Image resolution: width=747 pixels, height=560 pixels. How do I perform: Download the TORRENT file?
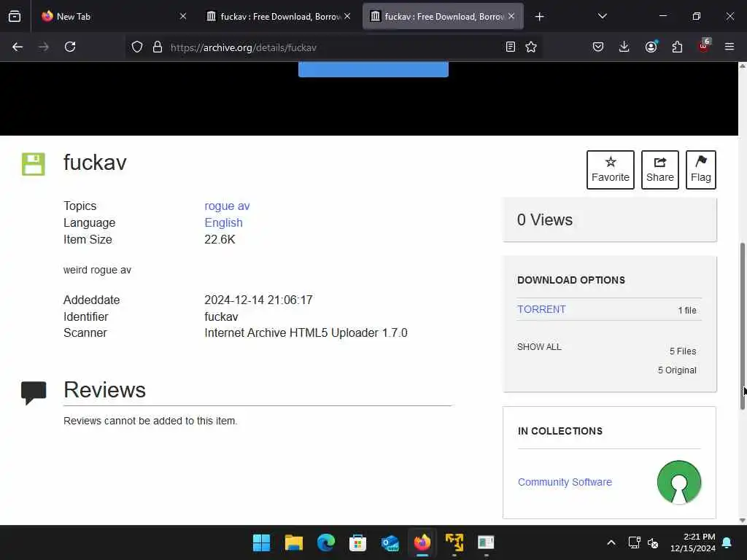pyautogui.click(x=542, y=309)
